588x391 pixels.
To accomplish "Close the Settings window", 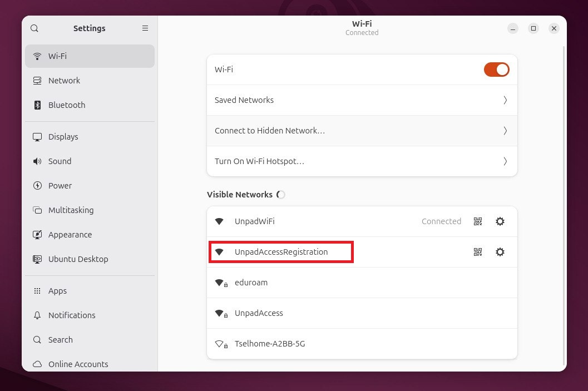I will [554, 28].
